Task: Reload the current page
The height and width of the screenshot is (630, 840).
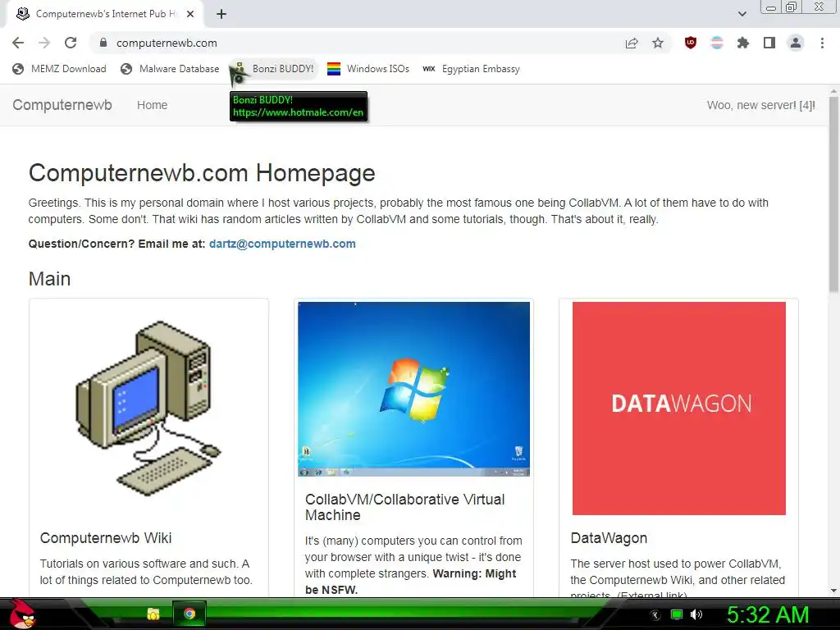Action: point(71,43)
